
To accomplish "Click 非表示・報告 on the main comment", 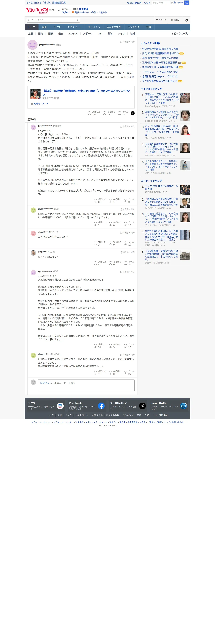I will [x=127, y=42].
